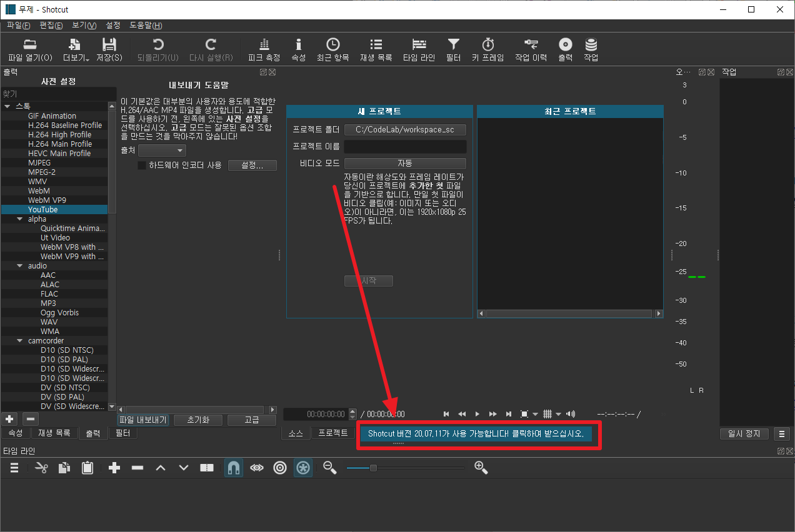Ripple delete with timeline minus icon
Image resolution: width=795 pixels, height=532 pixels.
click(137, 467)
